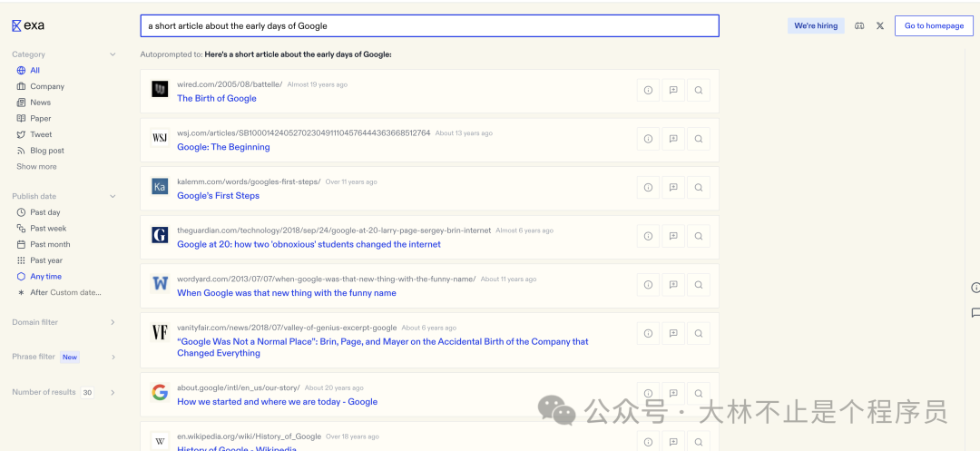Select the Tweet category filter

34,135
